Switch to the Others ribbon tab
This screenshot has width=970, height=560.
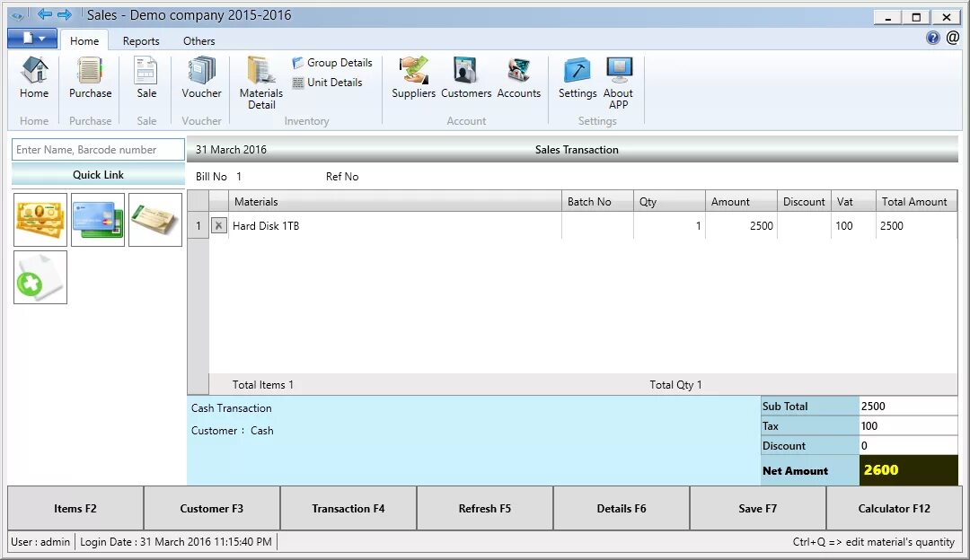(199, 40)
